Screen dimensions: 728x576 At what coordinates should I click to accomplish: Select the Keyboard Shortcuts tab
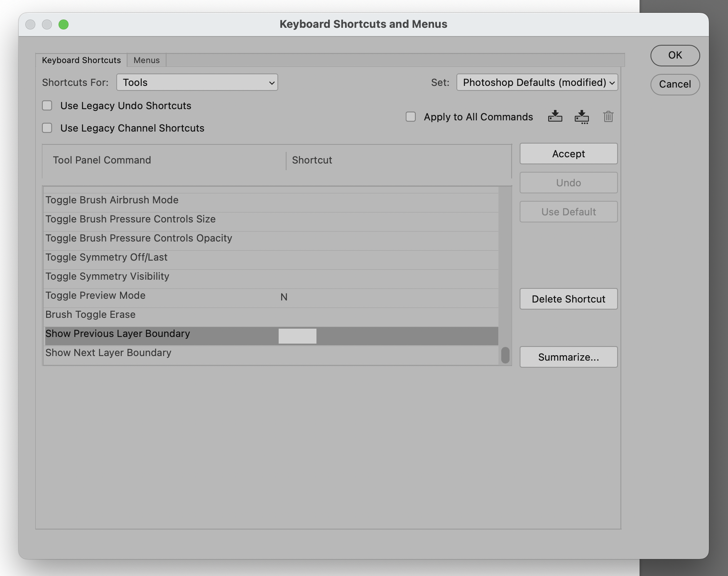tap(81, 60)
